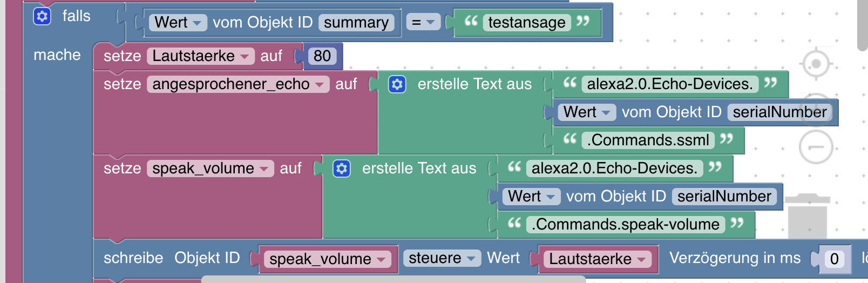Open the gear on the angesprochener_echo text-join block
This screenshot has height=283, width=868.
tap(397, 84)
